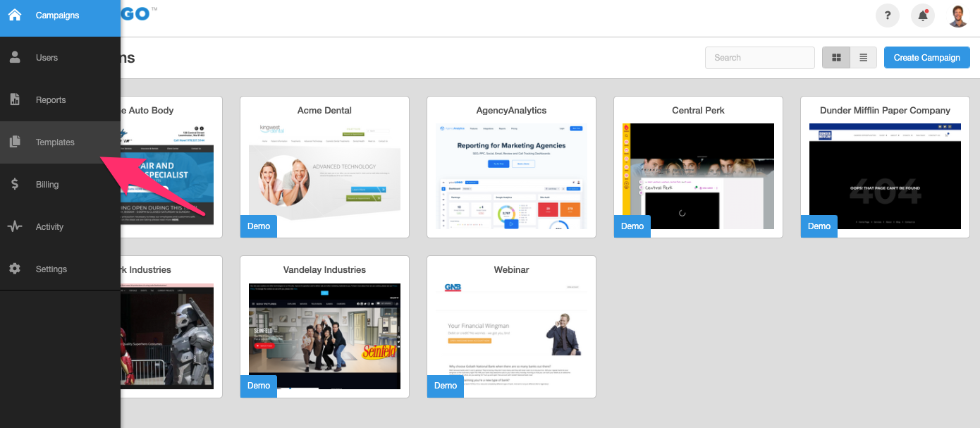This screenshot has width=980, height=428.
Task: Switch to grid view
Action: [836, 58]
